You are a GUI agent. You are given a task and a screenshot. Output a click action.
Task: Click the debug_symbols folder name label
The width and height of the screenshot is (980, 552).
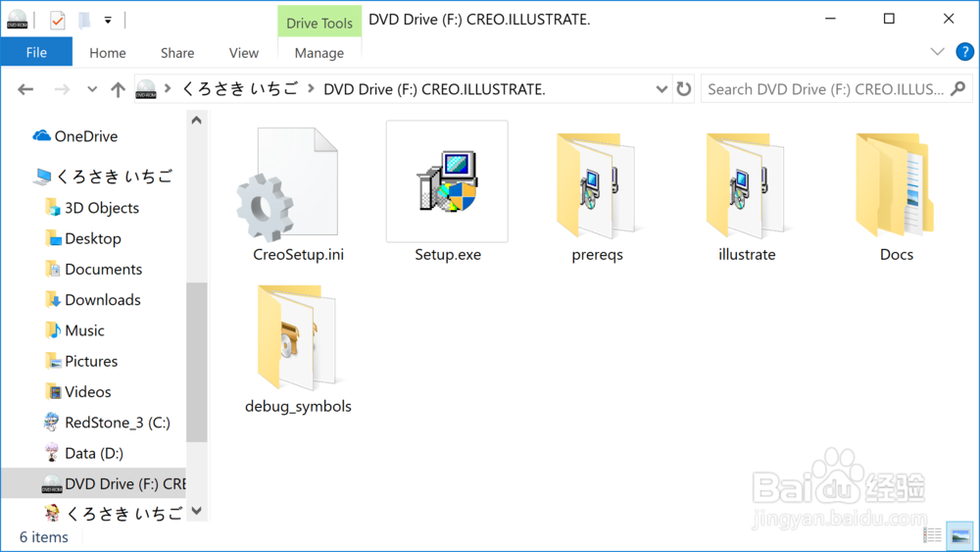point(298,406)
